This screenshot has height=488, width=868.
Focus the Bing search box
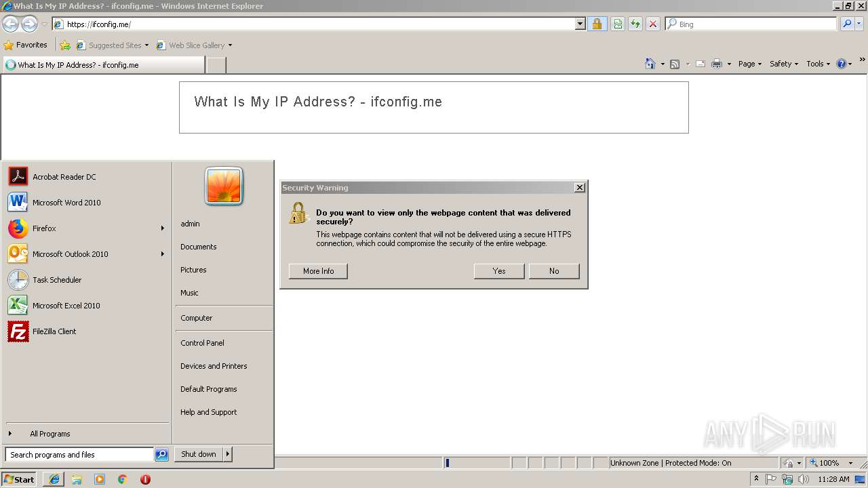pos(751,24)
